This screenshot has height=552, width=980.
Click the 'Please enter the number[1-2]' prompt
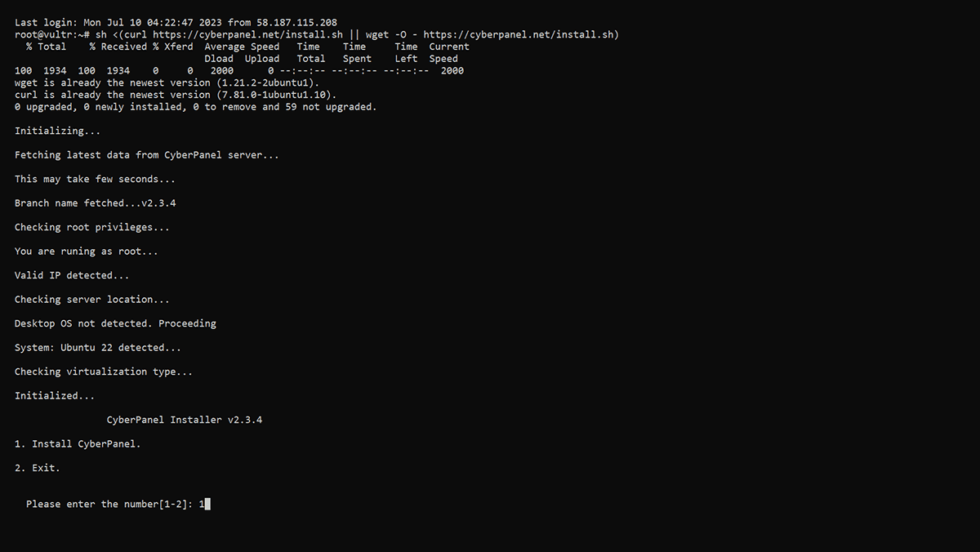(x=109, y=505)
